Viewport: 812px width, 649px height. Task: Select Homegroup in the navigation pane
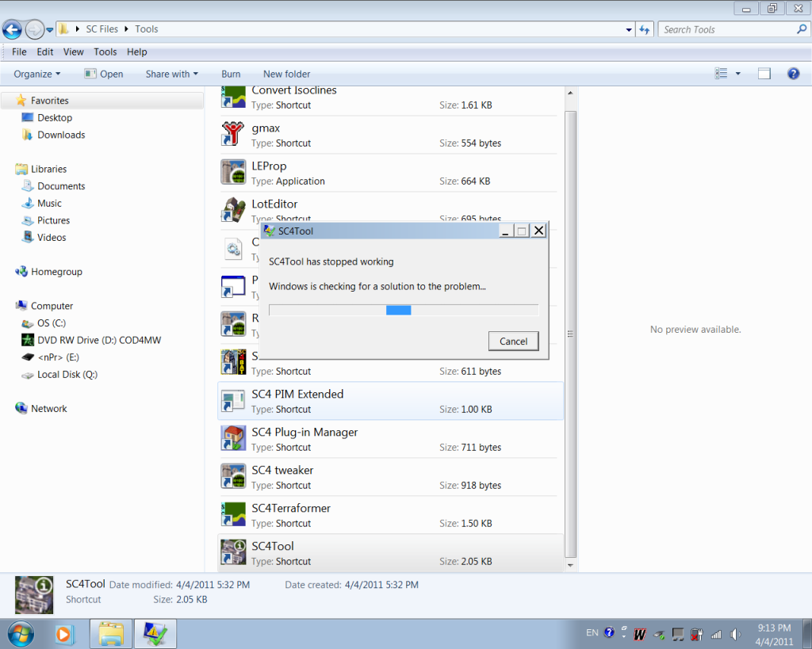pos(56,271)
